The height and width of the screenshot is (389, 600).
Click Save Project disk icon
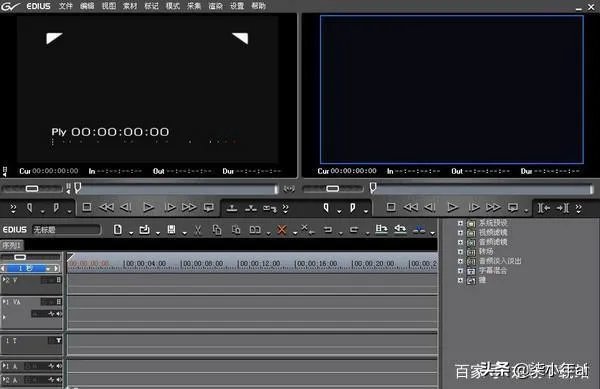[171, 229]
